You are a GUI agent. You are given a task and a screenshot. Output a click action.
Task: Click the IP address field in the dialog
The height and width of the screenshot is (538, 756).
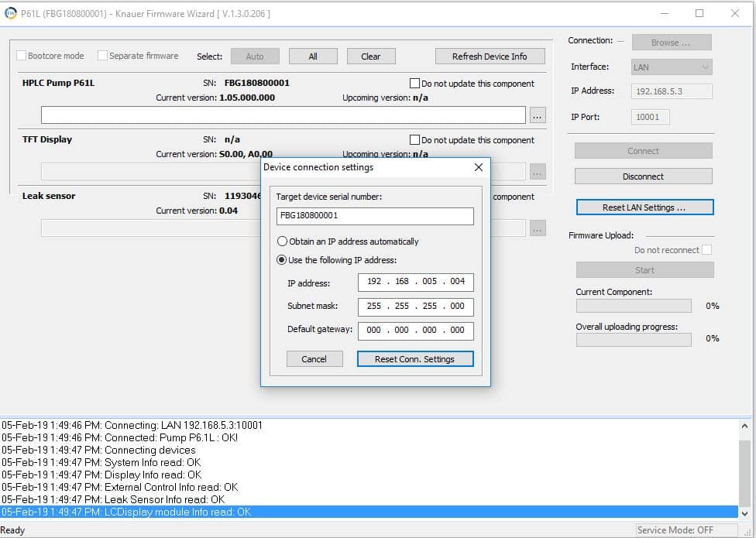click(416, 283)
